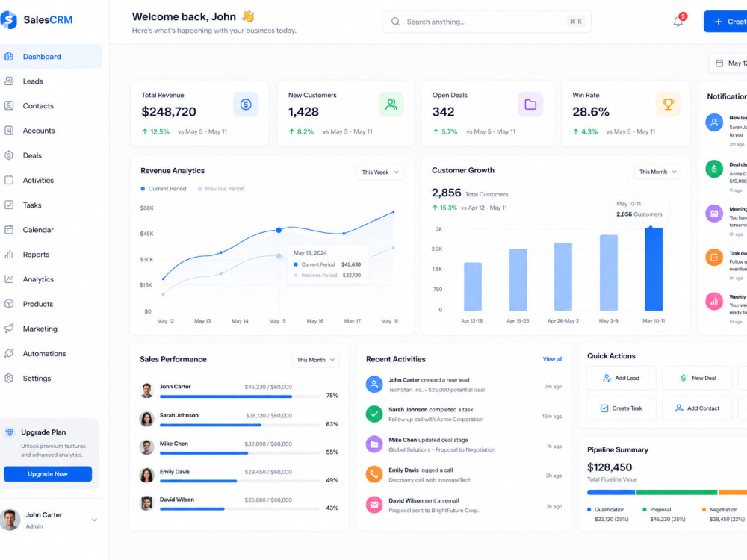The width and height of the screenshot is (747, 560).
Task: Click the Deal closed notification dollar icon
Action: pos(714,169)
